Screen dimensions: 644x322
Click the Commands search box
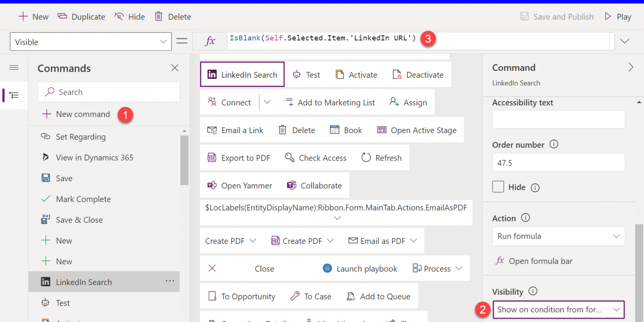pos(109,92)
